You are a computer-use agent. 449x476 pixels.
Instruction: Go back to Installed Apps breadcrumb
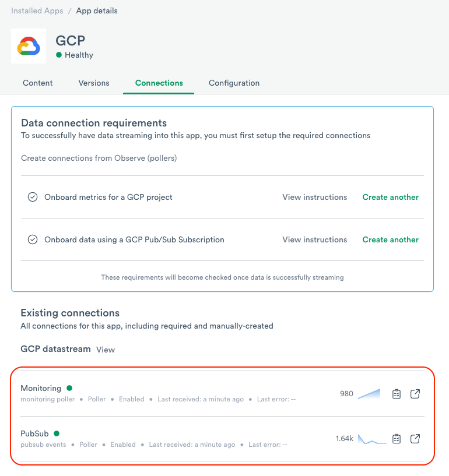point(37,10)
